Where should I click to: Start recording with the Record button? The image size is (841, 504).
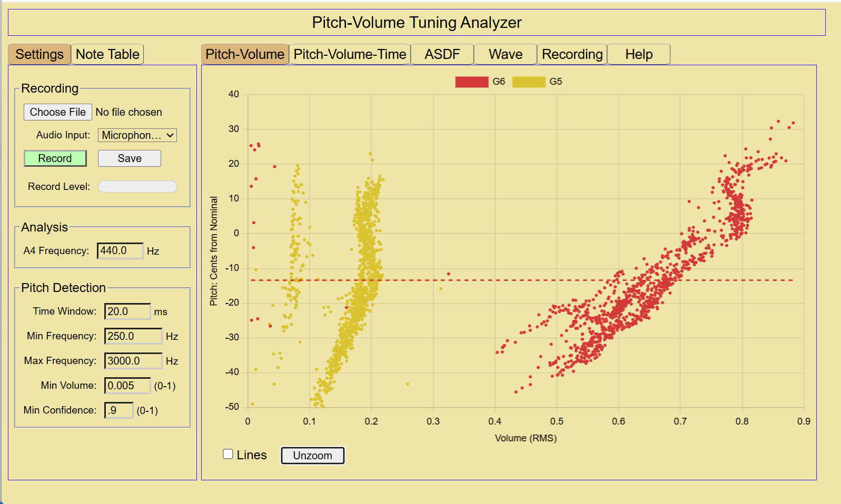coord(55,158)
